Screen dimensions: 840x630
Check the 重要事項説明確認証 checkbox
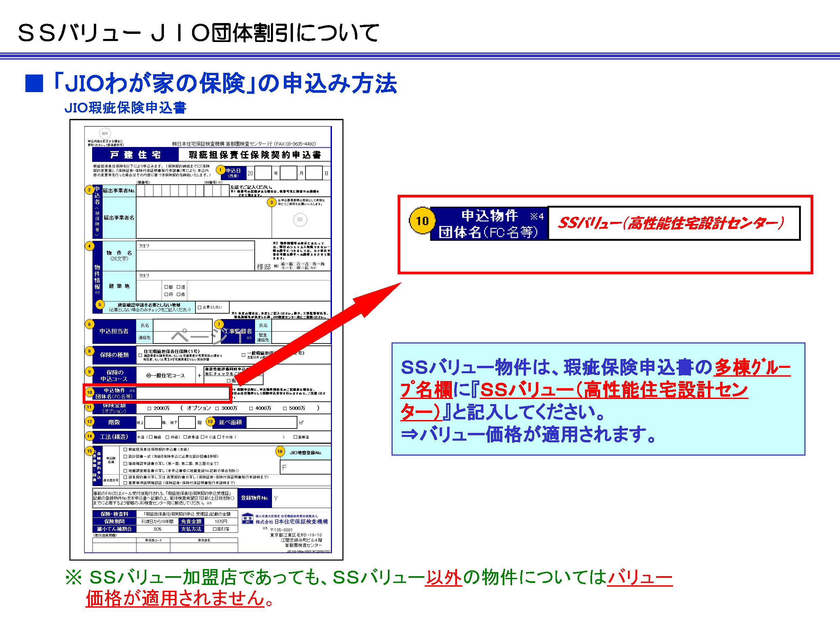click(x=125, y=483)
